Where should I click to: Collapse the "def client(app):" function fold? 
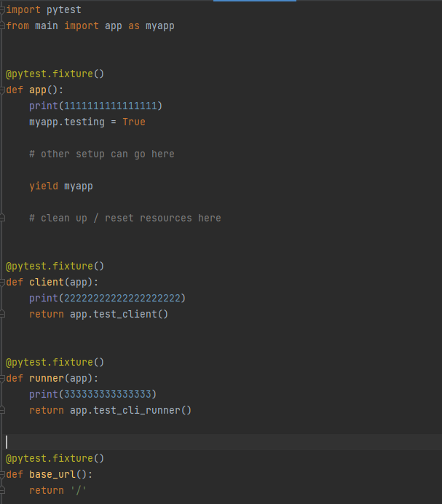click(x=2, y=282)
